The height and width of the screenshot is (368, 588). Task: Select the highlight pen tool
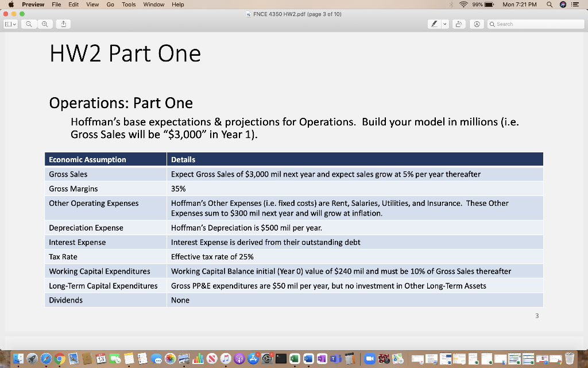tap(434, 24)
